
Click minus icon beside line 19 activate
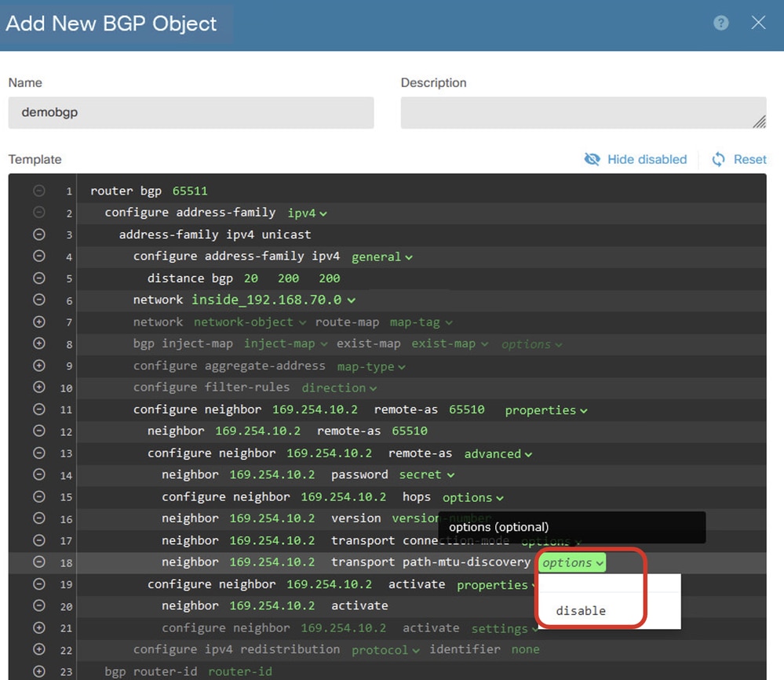coord(39,584)
